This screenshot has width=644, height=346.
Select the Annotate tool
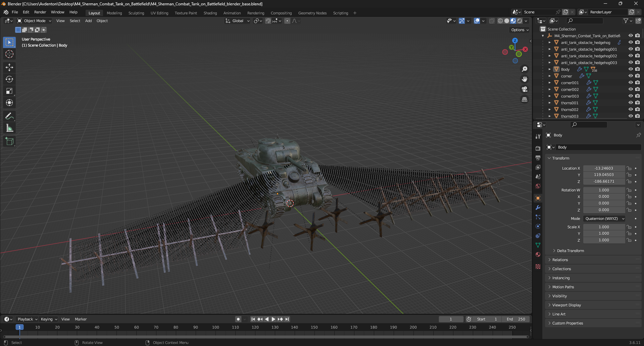[9, 116]
